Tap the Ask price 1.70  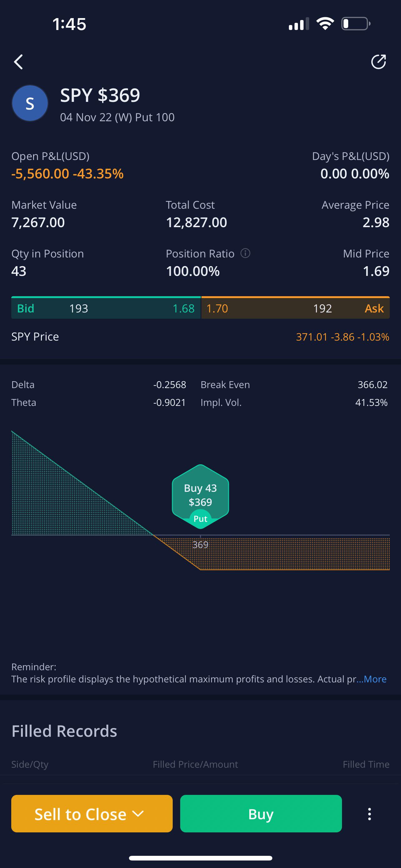[217, 308]
